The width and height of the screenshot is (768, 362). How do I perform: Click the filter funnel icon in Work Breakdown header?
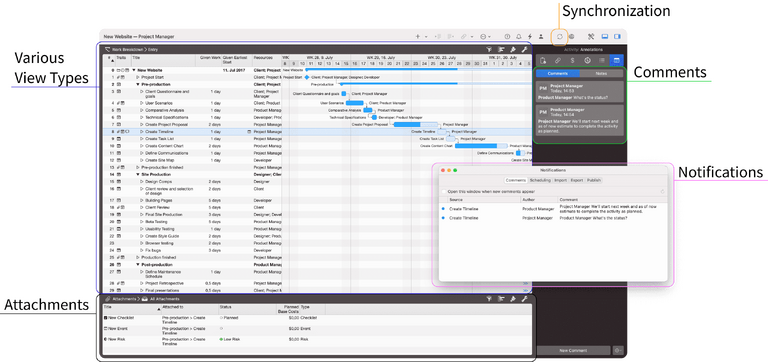(x=489, y=49)
